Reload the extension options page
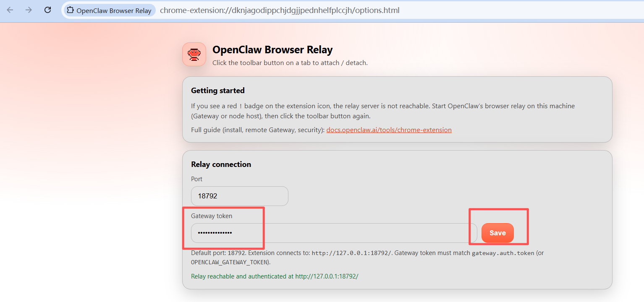The image size is (644, 302). (x=48, y=10)
